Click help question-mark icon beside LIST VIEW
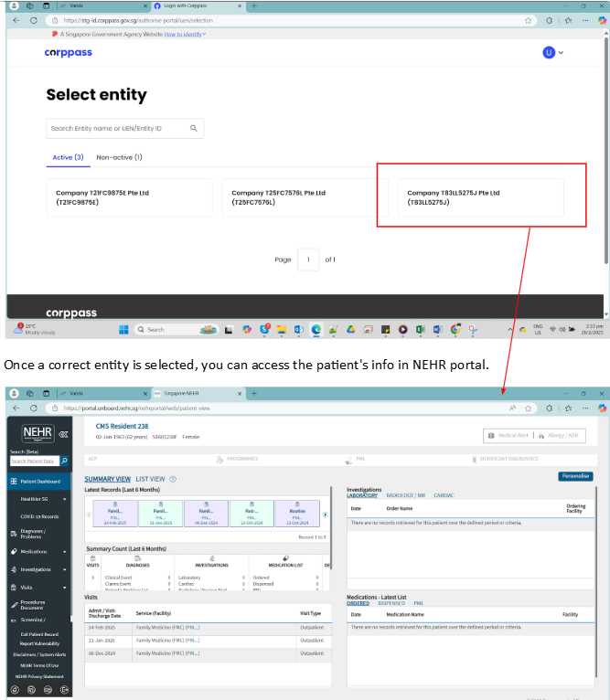Viewport: 610px width, 700px height. (173, 479)
